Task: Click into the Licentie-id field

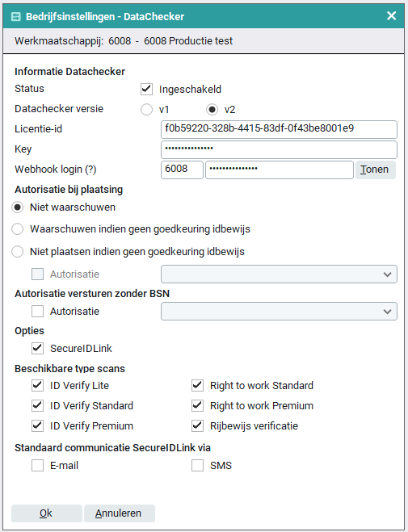Action: (279, 129)
